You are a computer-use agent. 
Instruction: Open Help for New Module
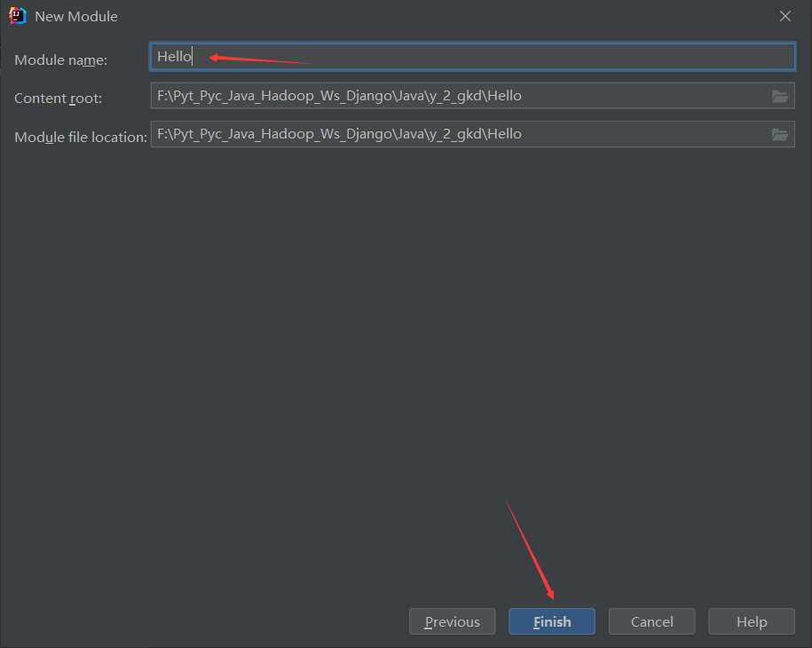pyautogui.click(x=752, y=621)
